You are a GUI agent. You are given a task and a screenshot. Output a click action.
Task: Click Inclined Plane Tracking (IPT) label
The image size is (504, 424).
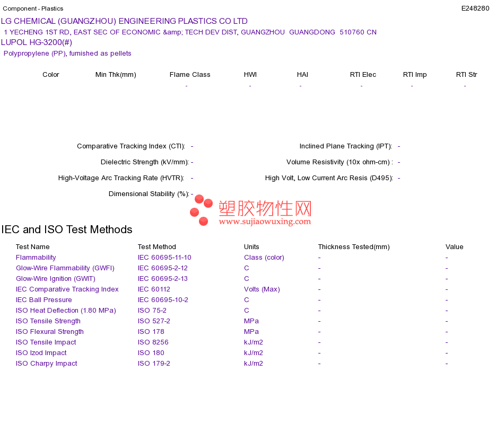(x=346, y=146)
